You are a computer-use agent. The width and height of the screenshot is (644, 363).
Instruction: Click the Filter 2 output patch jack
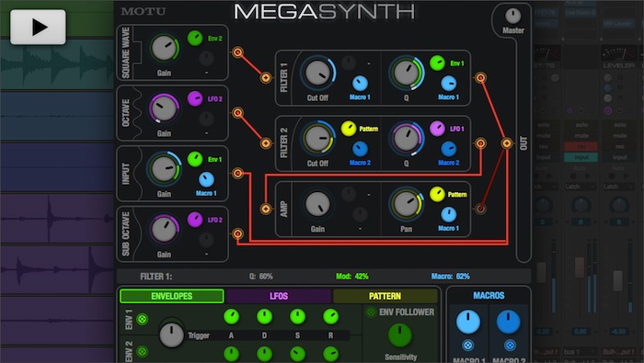480,142
